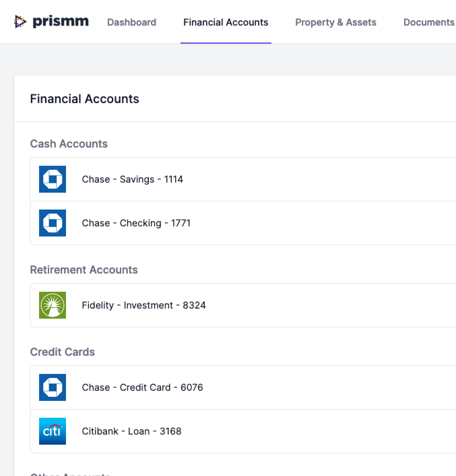Click the Chase logo on the Credit Card 6076 row
456x476 pixels.
click(52, 387)
